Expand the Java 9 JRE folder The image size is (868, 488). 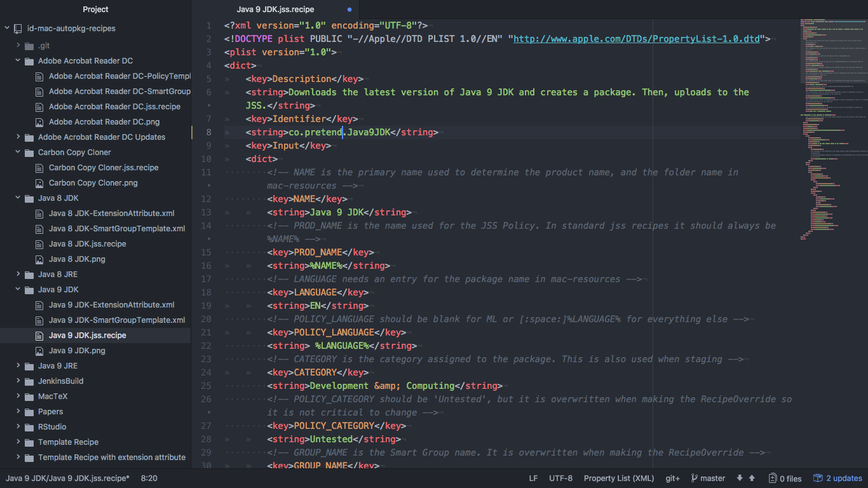[18, 366]
